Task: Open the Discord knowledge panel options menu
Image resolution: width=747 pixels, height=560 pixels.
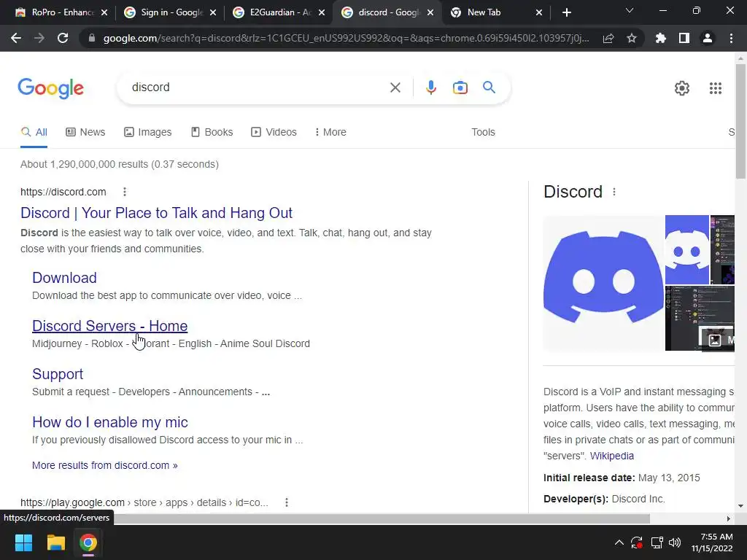Action: coord(614,192)
